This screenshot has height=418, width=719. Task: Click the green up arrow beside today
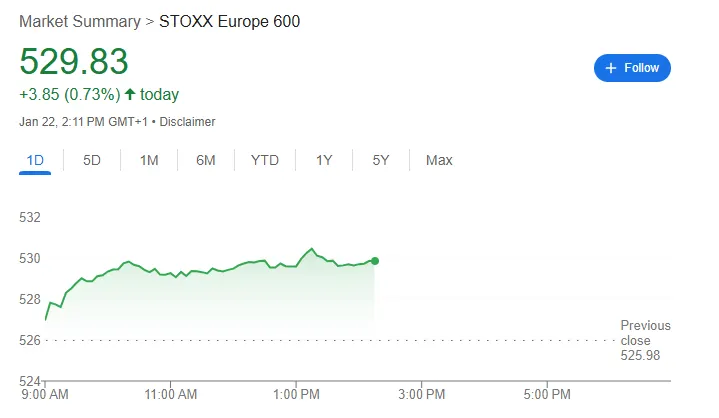tap(130, 95)
